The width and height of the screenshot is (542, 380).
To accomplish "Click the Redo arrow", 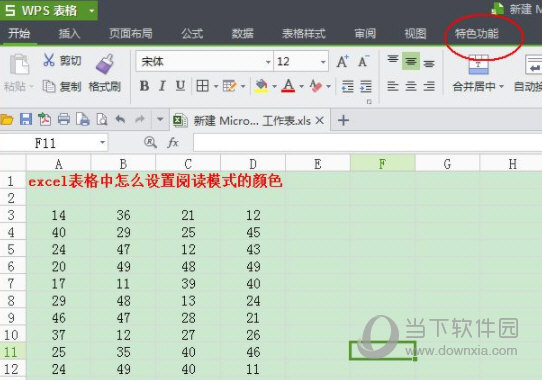I will [140, 120].
